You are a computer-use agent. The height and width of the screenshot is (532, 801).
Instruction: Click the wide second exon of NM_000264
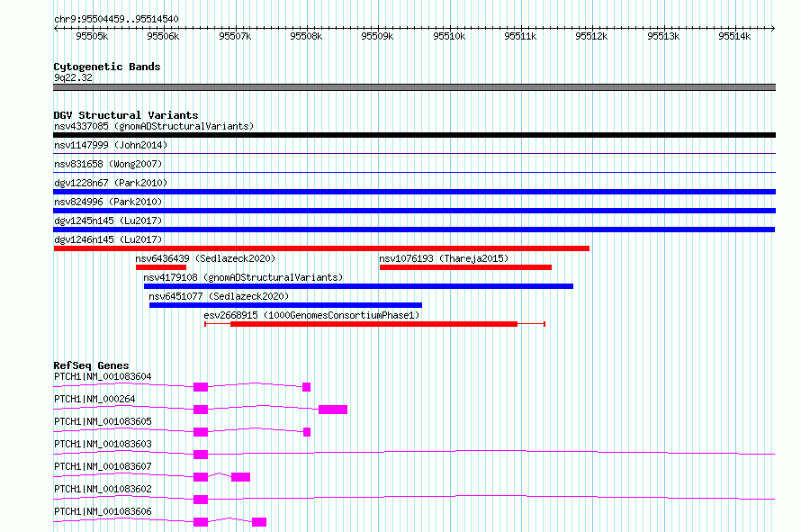(x=333, y=410)
